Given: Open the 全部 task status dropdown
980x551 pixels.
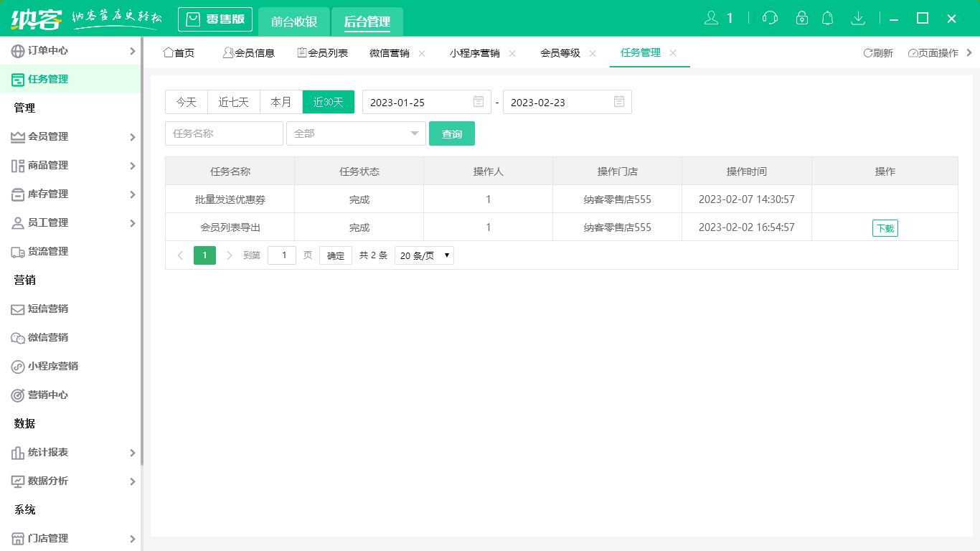Looking at the screenshot, I should (355, 133).
